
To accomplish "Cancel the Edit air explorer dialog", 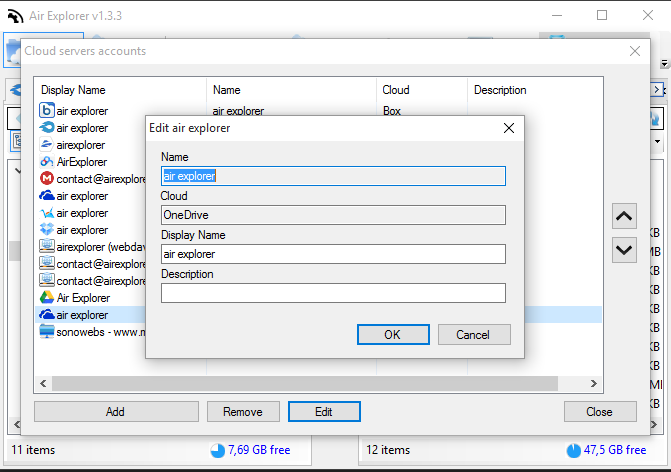I will [474, 334].
